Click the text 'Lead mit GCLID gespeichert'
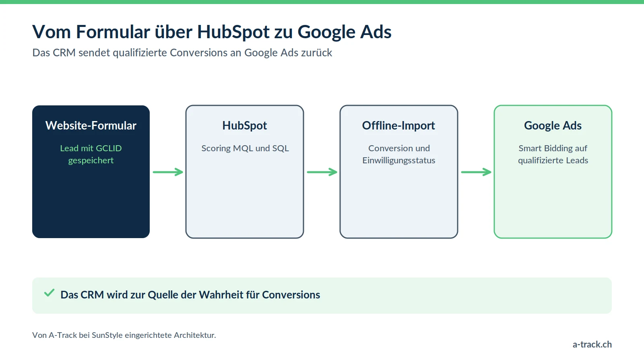Viewport: 644px width, 362px height. (x=91, y=154)
